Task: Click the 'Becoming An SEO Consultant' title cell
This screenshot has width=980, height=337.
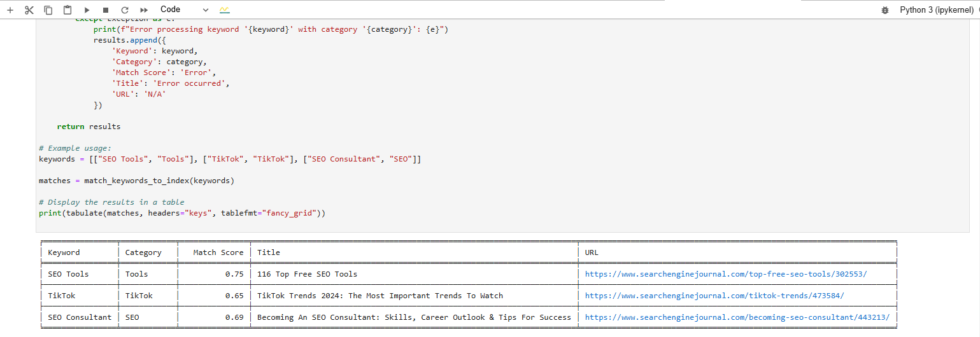Action: coord(414,317)
